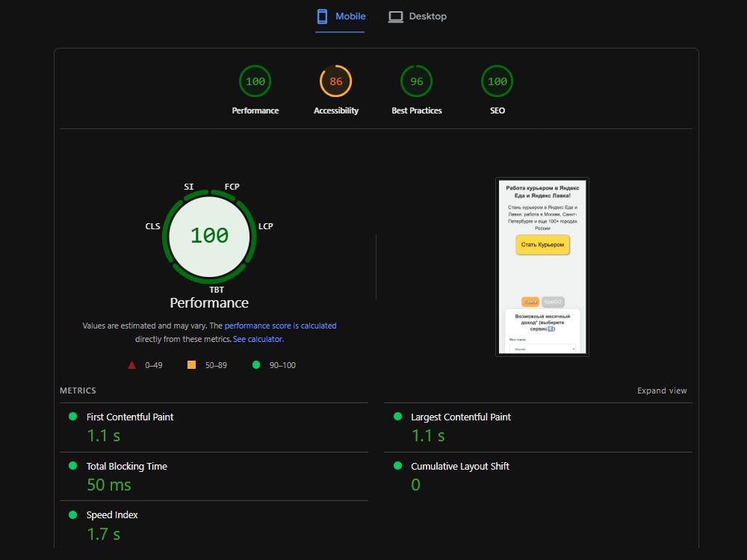Click the Cumulative Layout Shift metric label
Screen dimensions: 747x560
(x=460, y=466)
